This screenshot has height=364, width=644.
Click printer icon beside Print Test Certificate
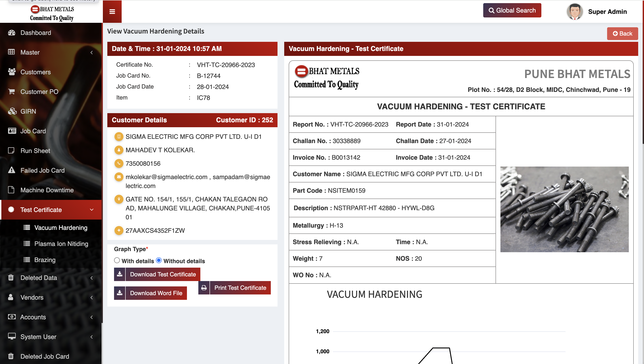click(x=204, y=288)
